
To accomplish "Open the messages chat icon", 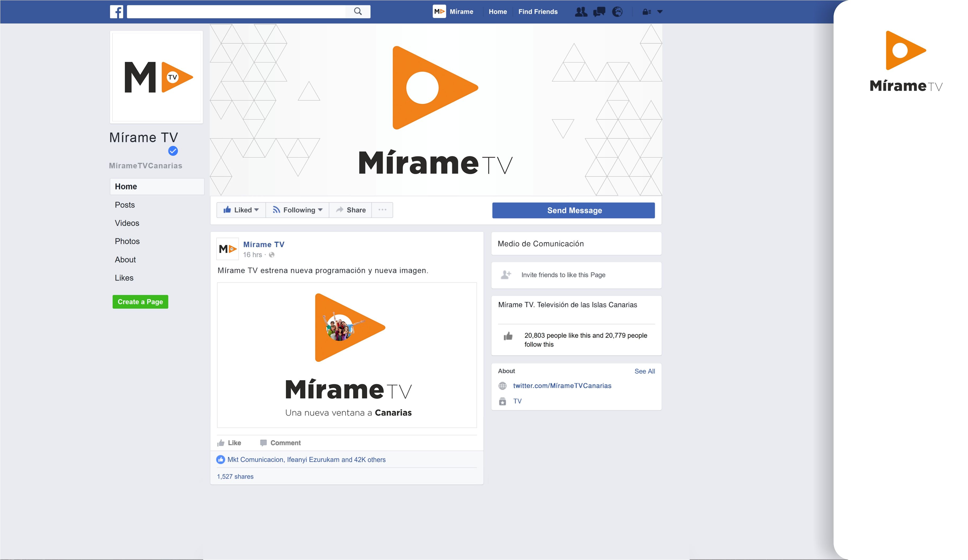I will tap(599, 12).
